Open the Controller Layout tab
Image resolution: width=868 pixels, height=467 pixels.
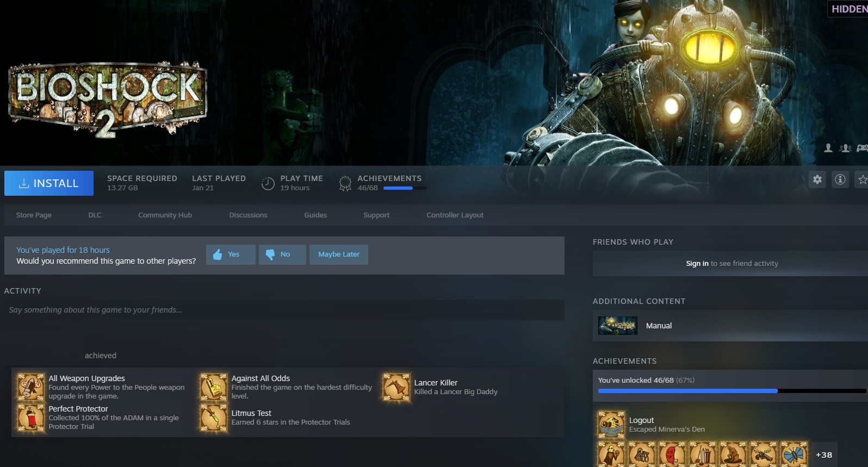455,215
